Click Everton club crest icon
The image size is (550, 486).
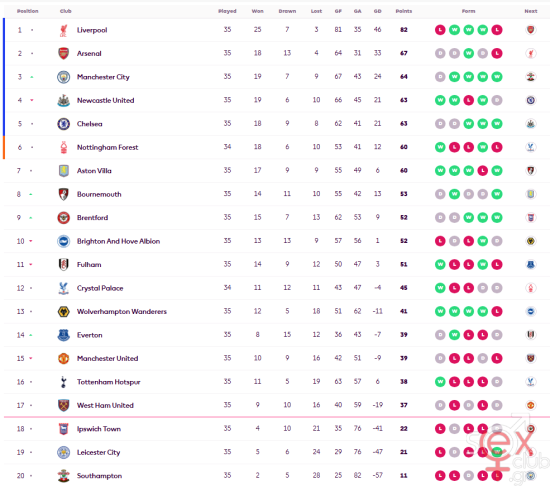tap(63, 335)
